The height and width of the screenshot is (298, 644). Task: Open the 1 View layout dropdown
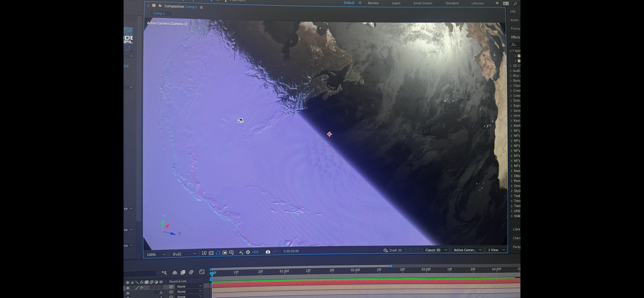tap(496, 250)
